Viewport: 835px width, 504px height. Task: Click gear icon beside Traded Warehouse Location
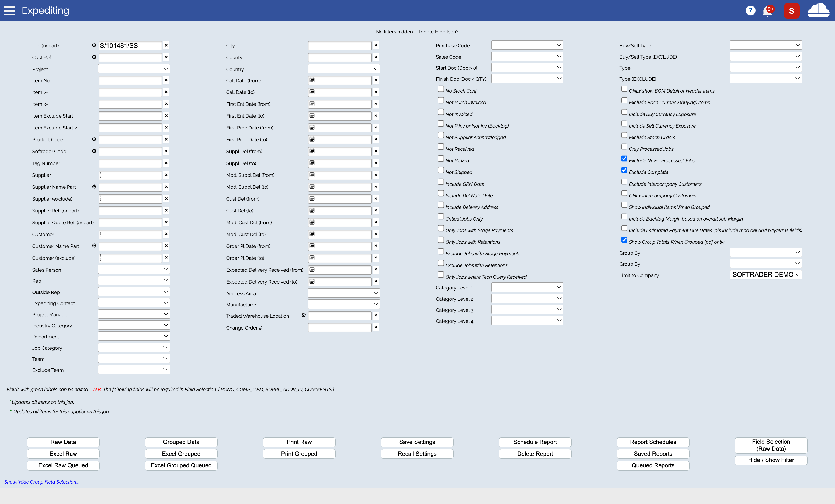304,315
